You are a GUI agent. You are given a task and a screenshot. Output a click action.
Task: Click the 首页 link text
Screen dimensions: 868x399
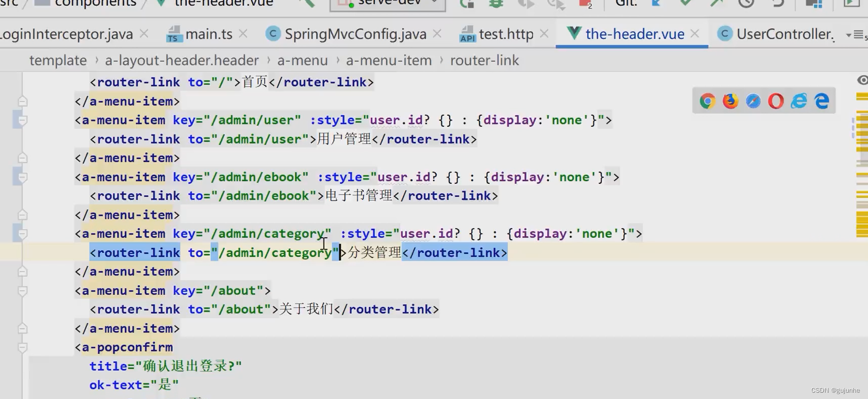coord(255,82)
